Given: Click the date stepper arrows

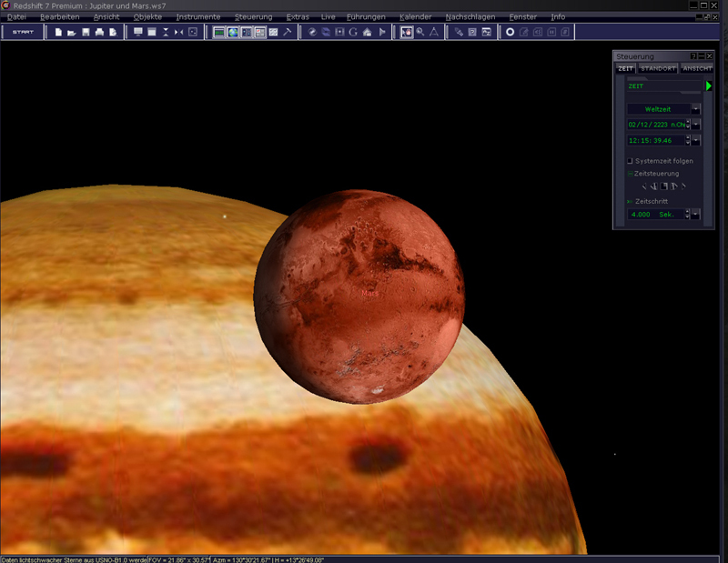Looking at the screenshot, I should click(x=688, y=125).
